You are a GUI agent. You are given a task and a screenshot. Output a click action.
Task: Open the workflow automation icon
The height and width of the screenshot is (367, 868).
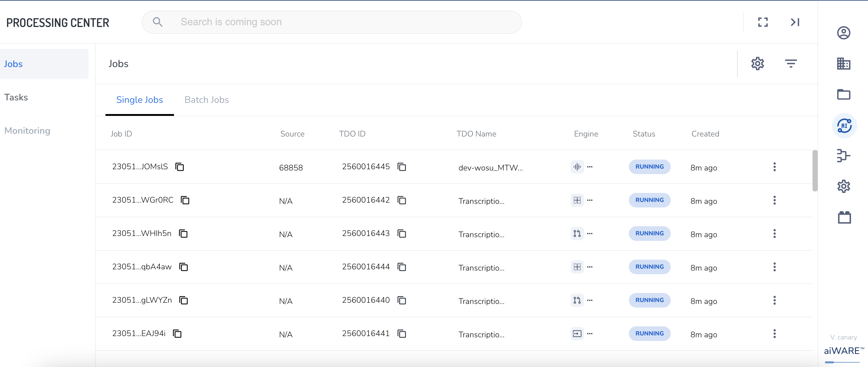[843, 156]
